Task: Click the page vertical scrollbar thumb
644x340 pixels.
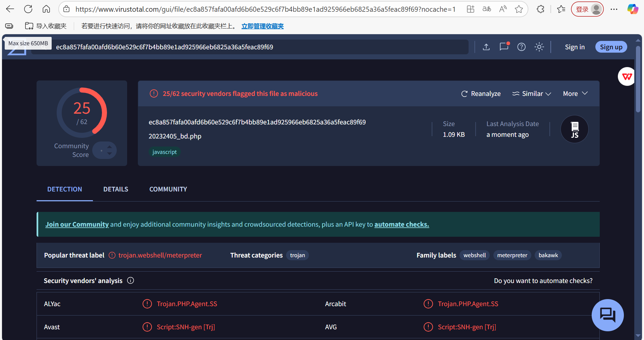Action: 638,79
